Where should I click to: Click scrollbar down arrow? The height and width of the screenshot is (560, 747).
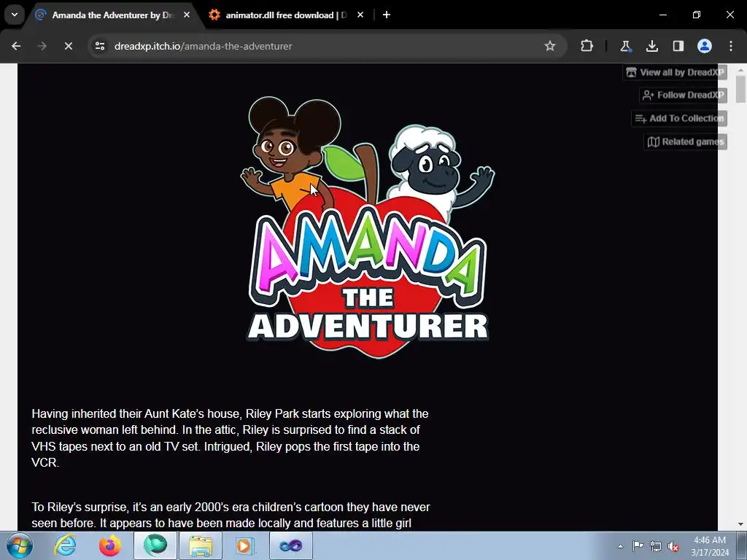tap(740, 524)
